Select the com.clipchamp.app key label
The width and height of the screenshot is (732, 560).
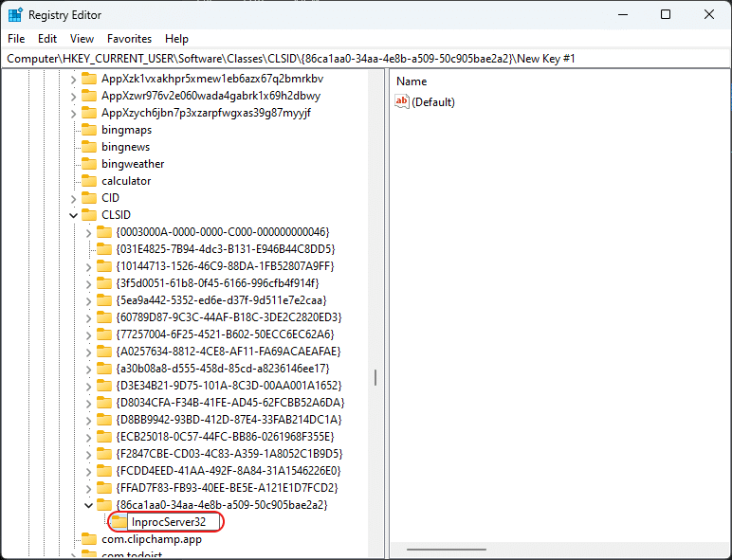[152, 539]
